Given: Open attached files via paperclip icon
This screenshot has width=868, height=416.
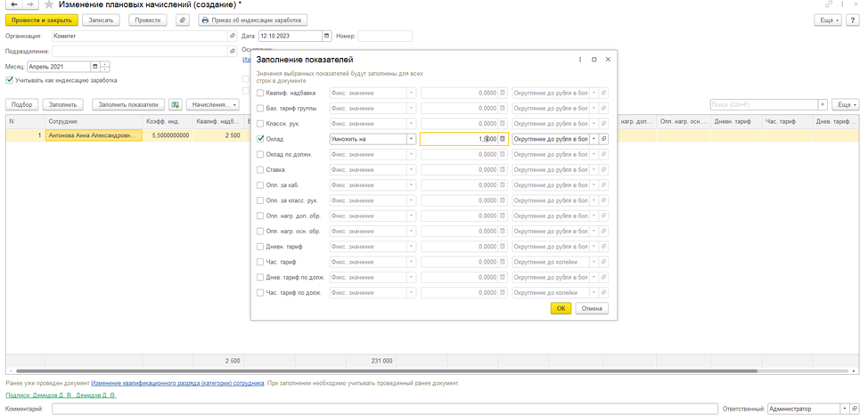Looking at the screenshot, I should coord(182,20).
